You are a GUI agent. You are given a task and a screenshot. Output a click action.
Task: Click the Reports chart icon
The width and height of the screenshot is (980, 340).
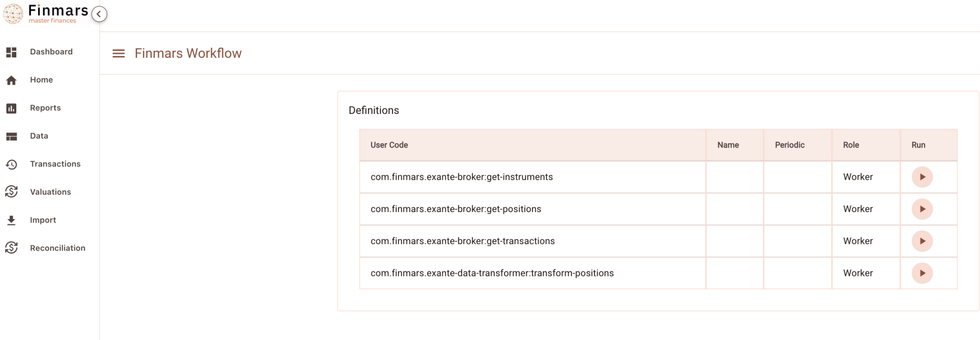12,108
